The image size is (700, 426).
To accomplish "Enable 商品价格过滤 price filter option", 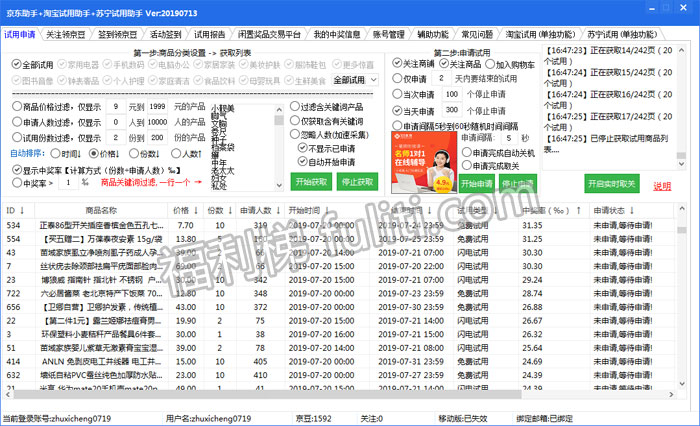I will (17, 105).
